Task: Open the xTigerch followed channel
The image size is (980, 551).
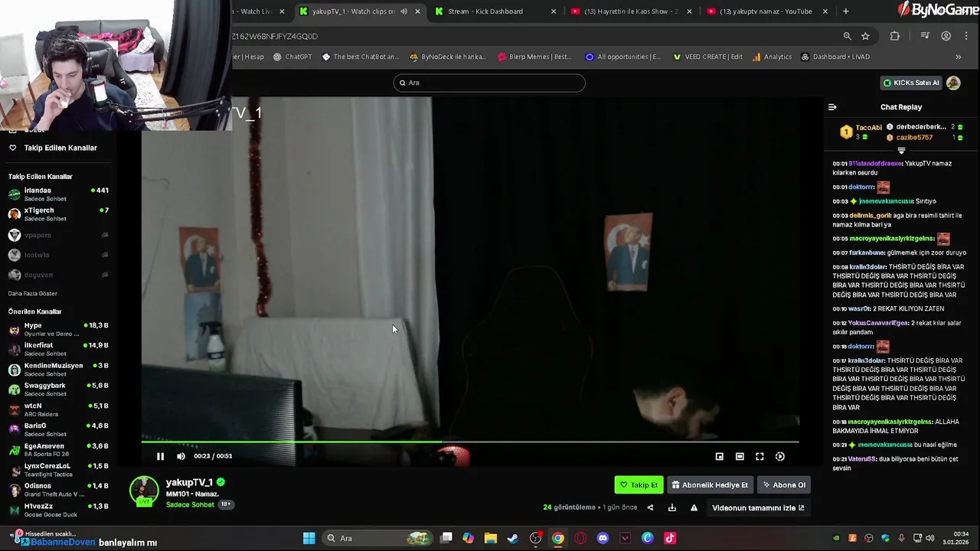Action: [x=60, y=214]
